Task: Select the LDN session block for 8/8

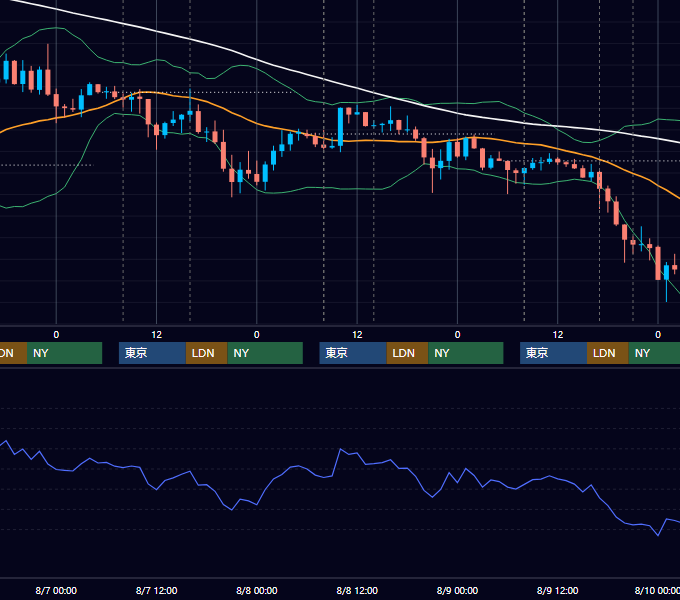Action: click(407, 353)
